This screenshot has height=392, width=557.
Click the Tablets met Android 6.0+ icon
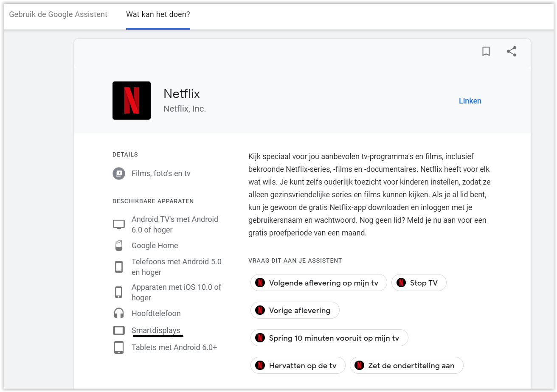119,347
